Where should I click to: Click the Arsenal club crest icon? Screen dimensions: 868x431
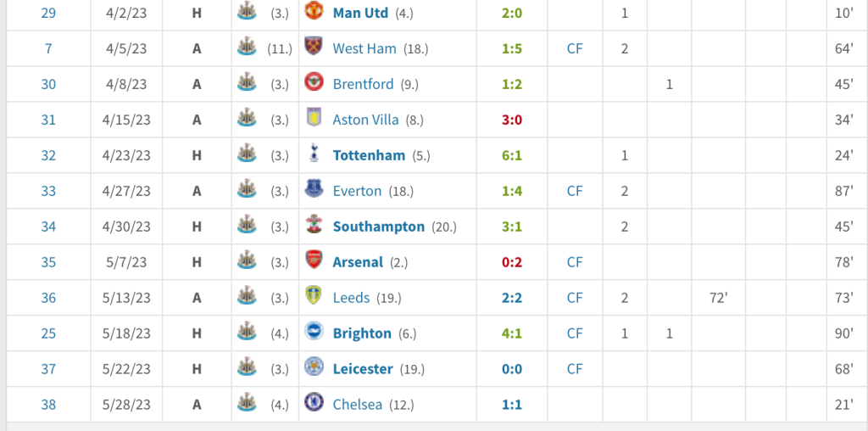[x=314, y=261]
